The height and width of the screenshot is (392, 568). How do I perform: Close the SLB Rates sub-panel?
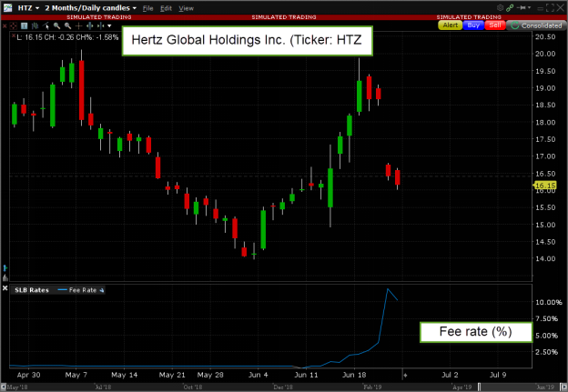coord(5,288)
